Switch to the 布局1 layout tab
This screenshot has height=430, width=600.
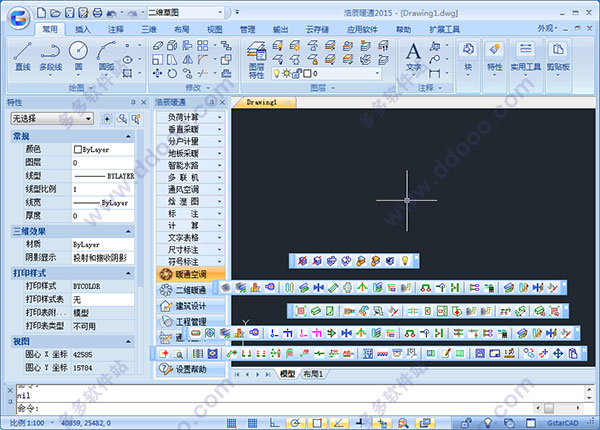313,374
